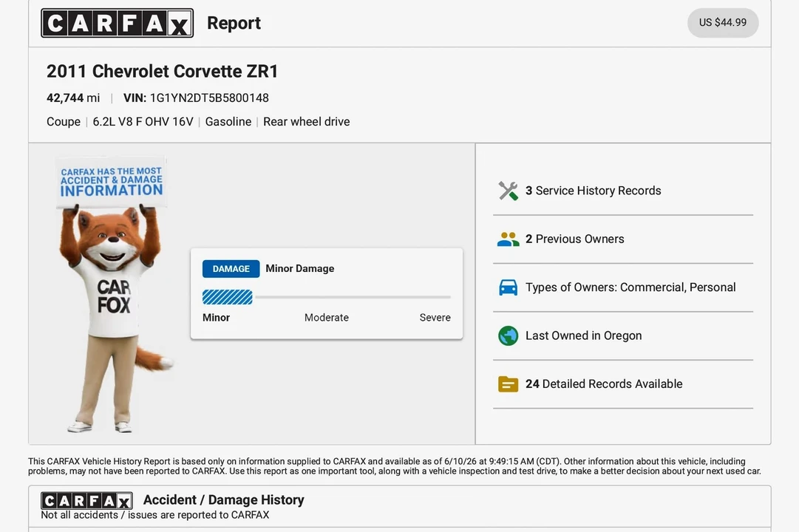The image size is (799, 532).
Task: Click the CARFAX logo in the report header
Action: (x=118, y=23)
